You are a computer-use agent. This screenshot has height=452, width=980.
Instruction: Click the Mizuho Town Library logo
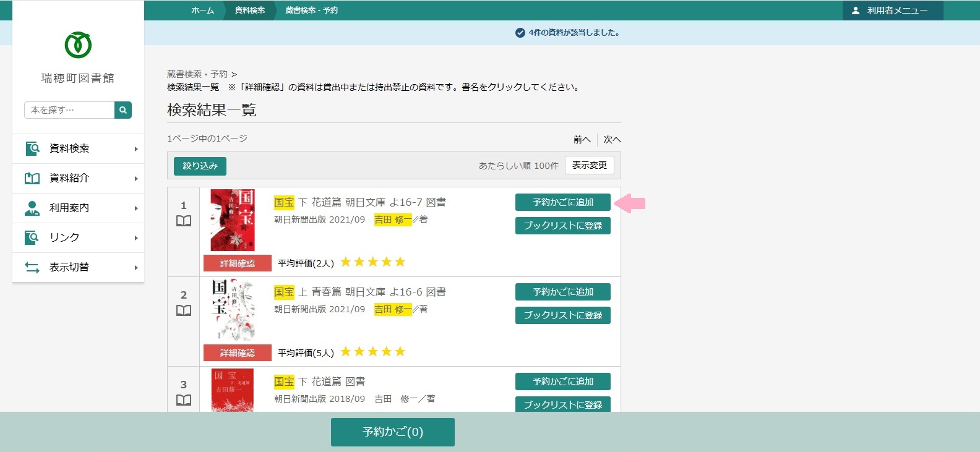[x=78, y=45]
